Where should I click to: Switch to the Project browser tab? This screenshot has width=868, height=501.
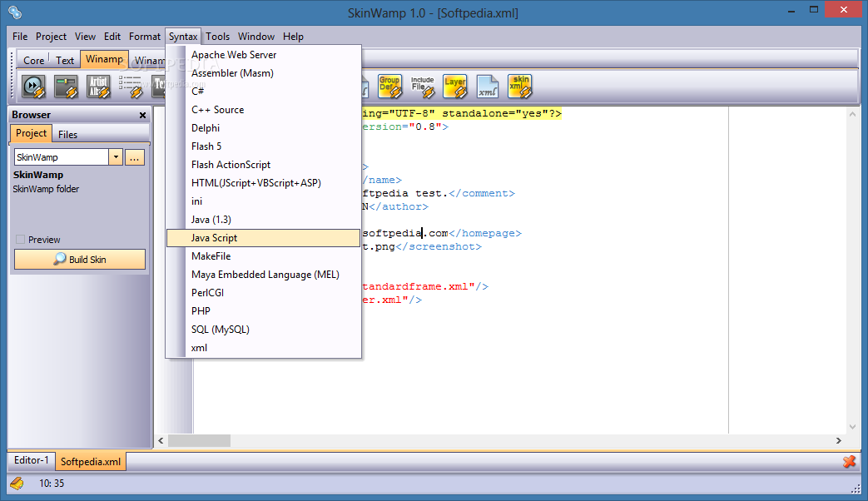pyautogui.click(x=31, y=133)
